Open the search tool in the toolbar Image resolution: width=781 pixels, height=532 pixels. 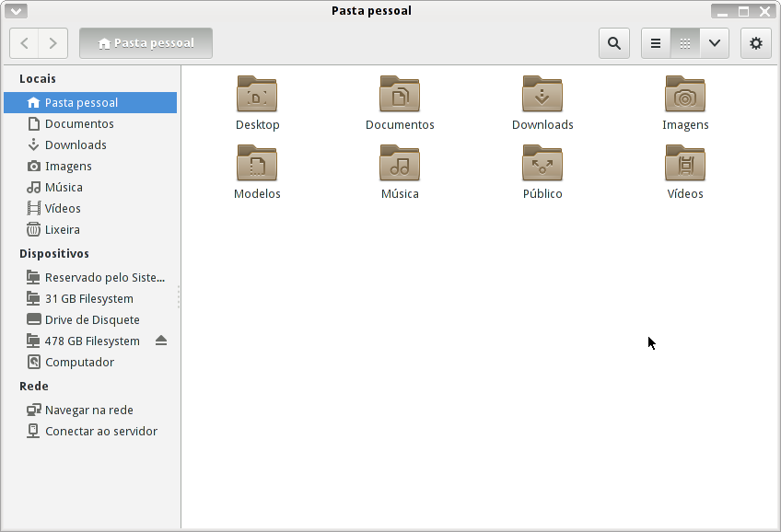(x=613, y=43)
